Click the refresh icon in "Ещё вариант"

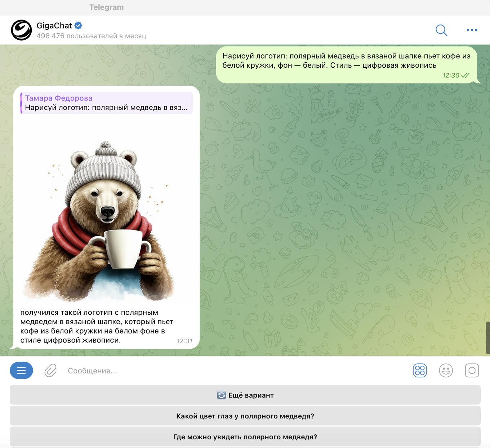[221, 395]
